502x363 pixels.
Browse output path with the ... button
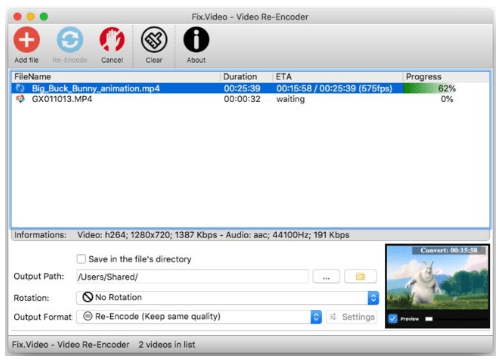[326, 276]
